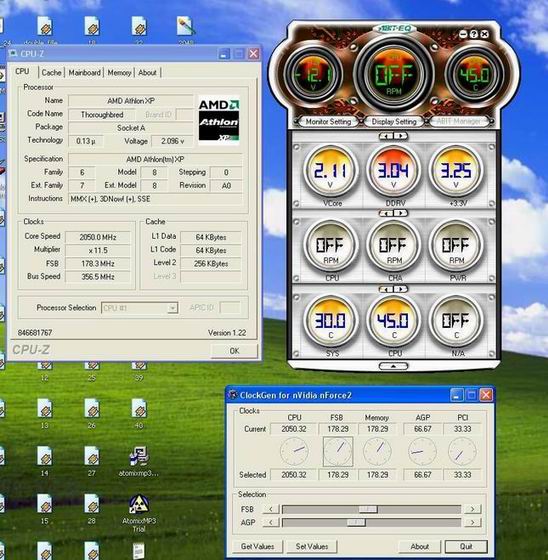This screenshot has height=560, width=548.
Task: Switch to the Mainboard tab
Action: pyautogui.click(x=84, y=72)
